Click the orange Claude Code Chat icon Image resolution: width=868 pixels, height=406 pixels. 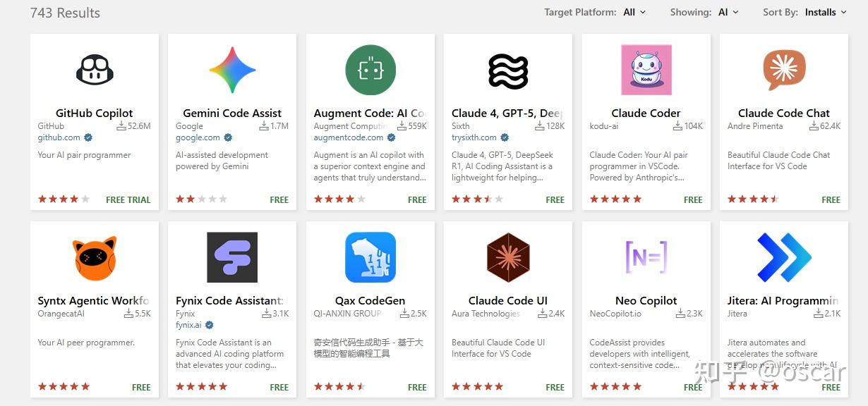tap(784, 70)
